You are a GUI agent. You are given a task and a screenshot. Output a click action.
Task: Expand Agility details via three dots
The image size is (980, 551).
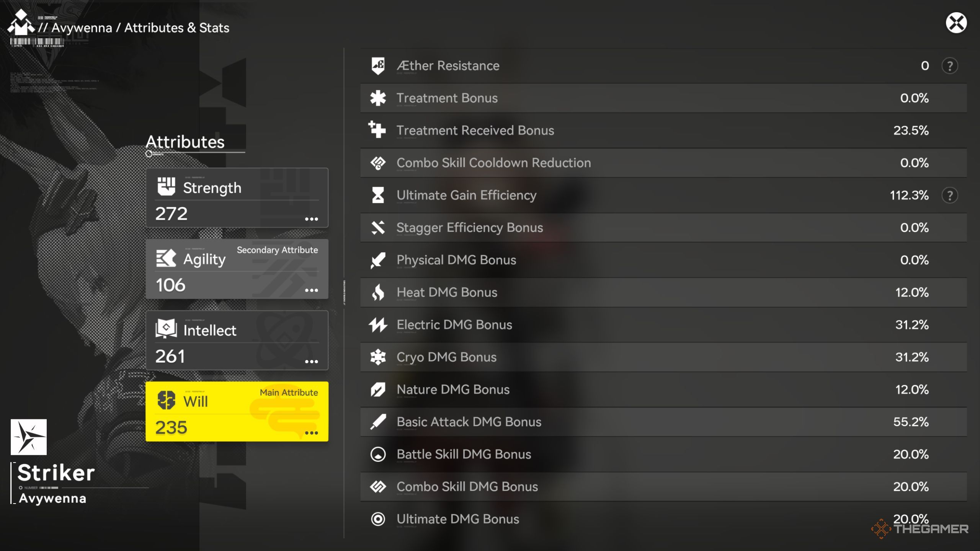click(311, 290)
